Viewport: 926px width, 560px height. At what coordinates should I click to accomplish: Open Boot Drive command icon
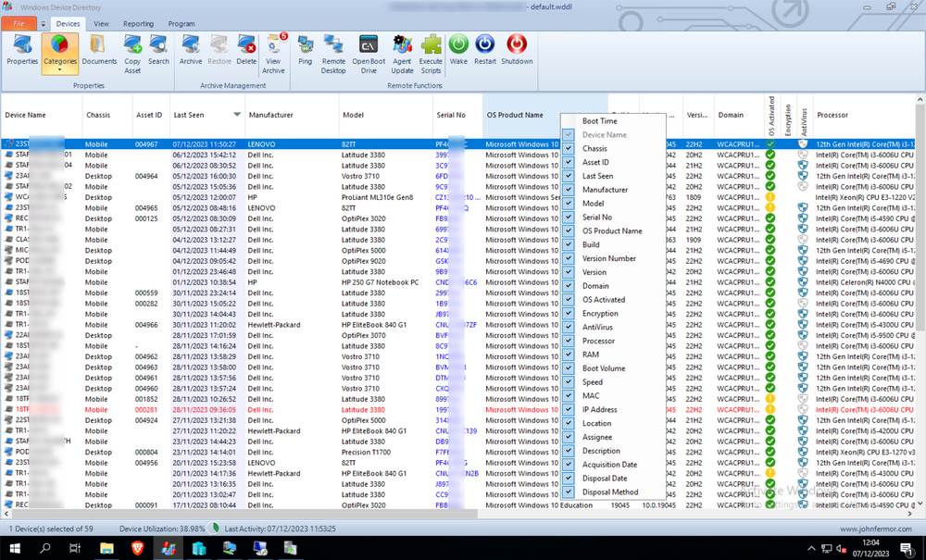pos(369,55)
